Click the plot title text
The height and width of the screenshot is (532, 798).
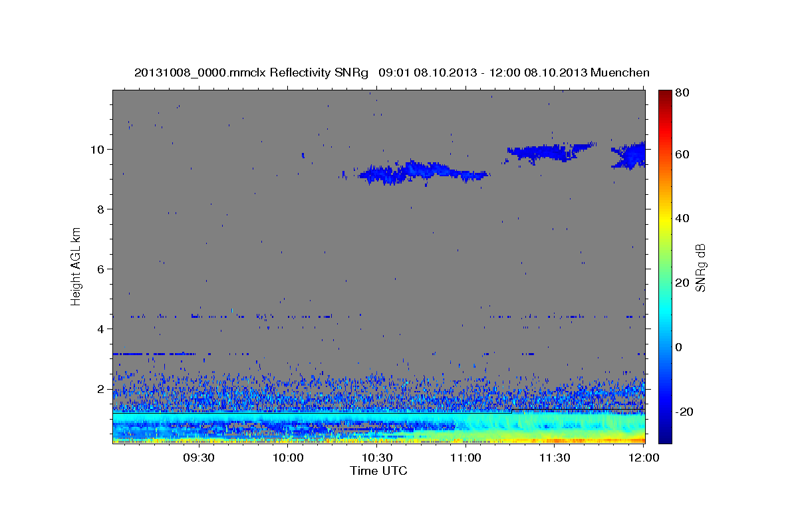[392, 72]
